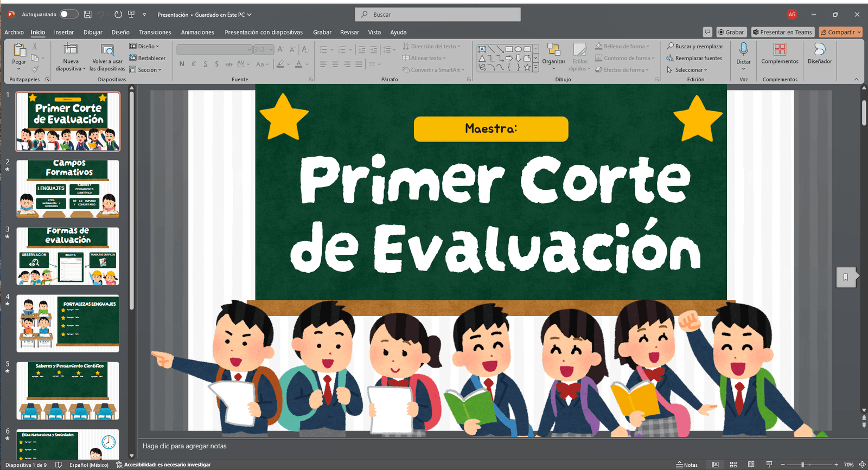Switch to the Animaciones tab
This screenshot has height=470, width=868.
click(x=197, y=32)
